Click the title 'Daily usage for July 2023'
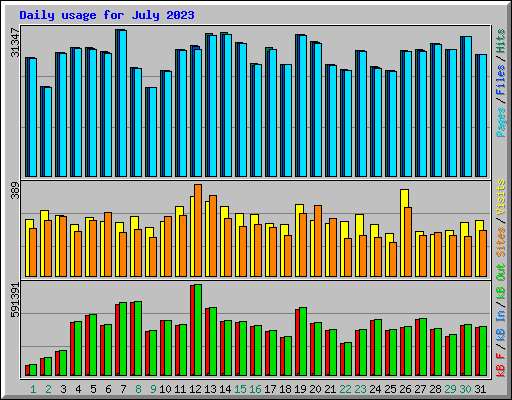This screenshot has width=512, height=400. 107,15
